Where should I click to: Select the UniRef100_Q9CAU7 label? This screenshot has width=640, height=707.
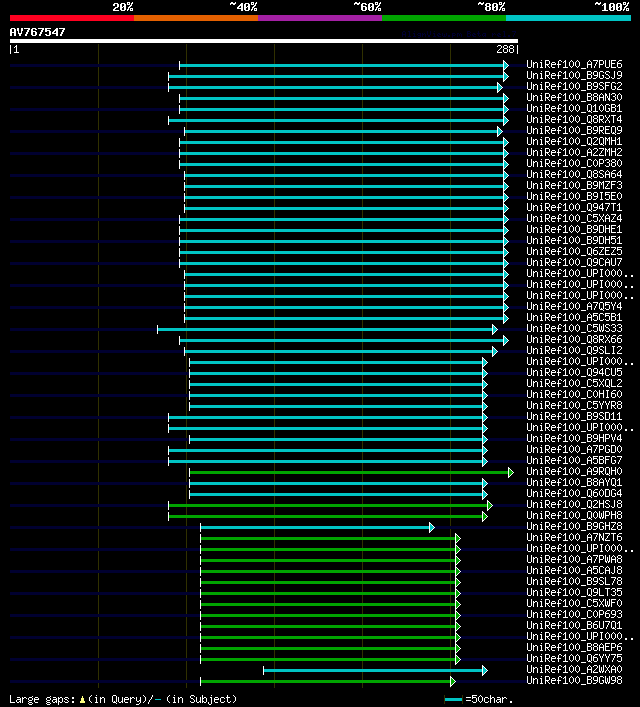574,262
